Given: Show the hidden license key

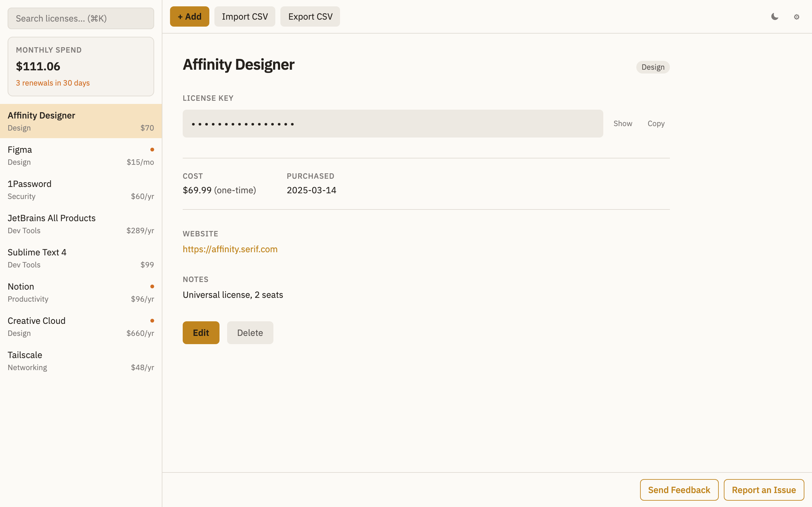Looking at the screenshot, I should (623, 123).
